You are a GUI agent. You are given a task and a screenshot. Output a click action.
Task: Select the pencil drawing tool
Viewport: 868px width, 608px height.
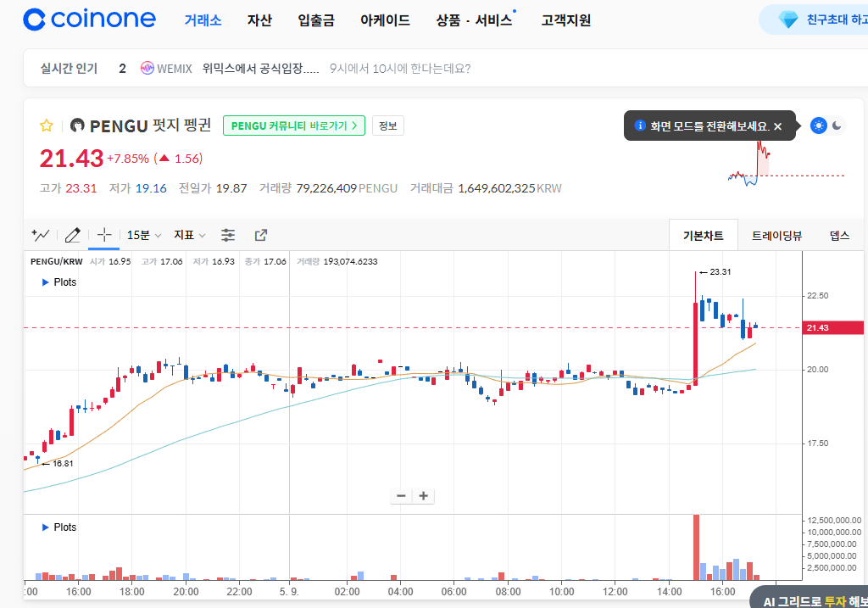tap(73, 236)
